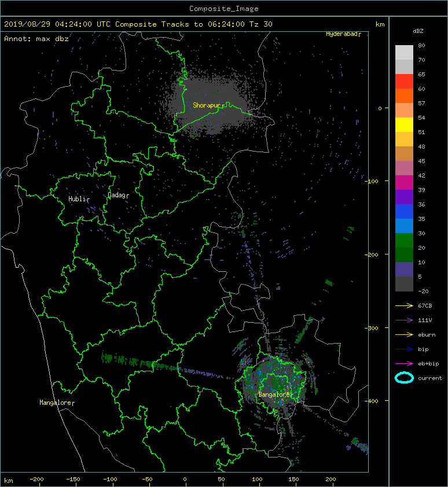
Task: Click the '67CB' legend label
Action: pos(425,306)
